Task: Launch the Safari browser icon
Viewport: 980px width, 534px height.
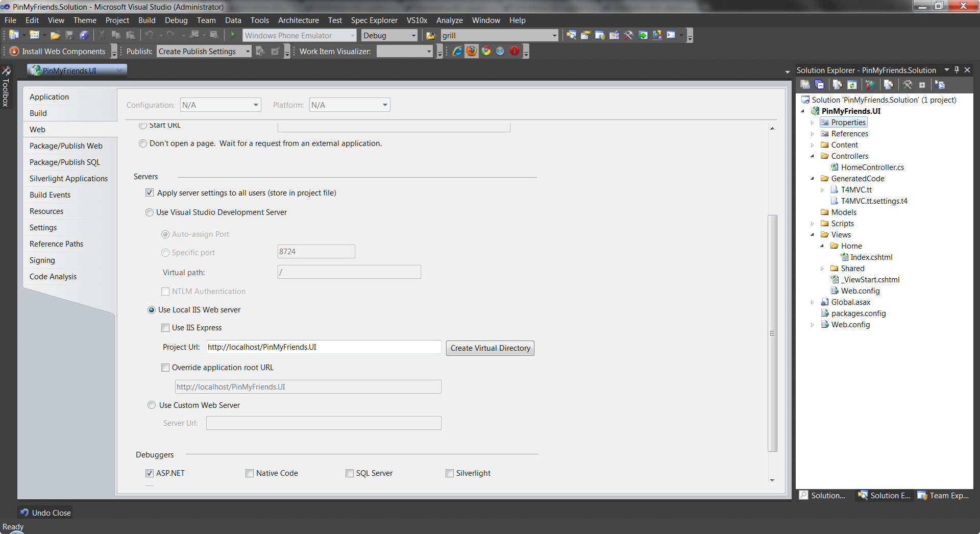Action: [x=500, y=51]
